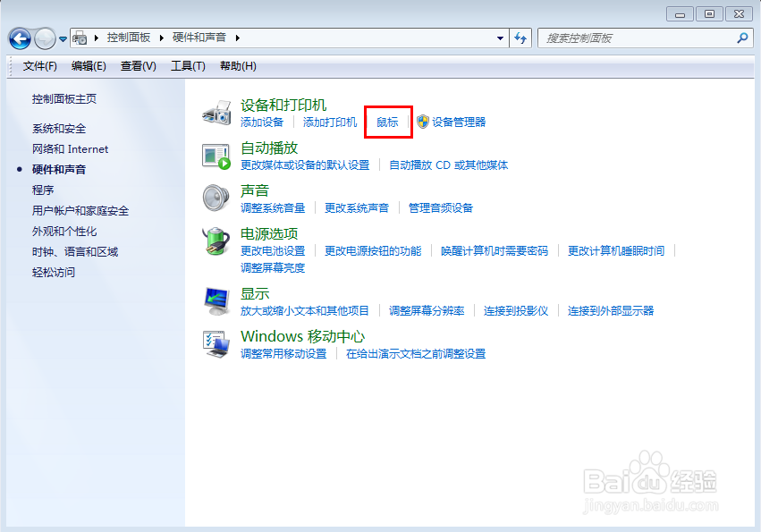Open the 设备和打印机 heading
This screenshot has width=761, height=532.
(x=283, y=105)
